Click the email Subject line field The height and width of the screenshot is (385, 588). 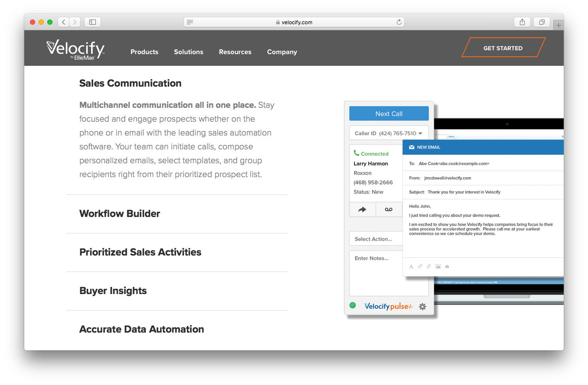click(x=483, y=192)
